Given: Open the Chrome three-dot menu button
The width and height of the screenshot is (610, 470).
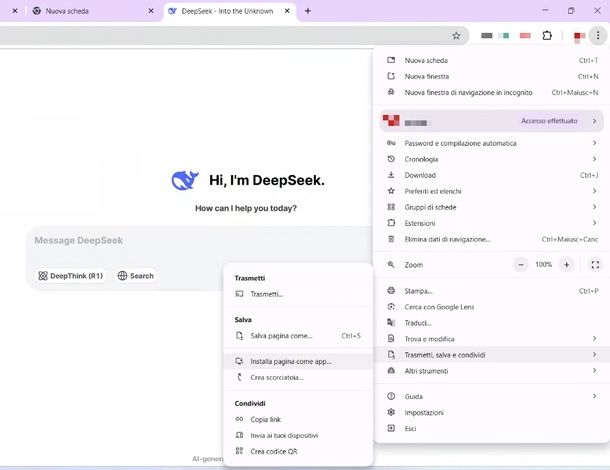Looking at the screenshot, I should (x=598, y=36).
